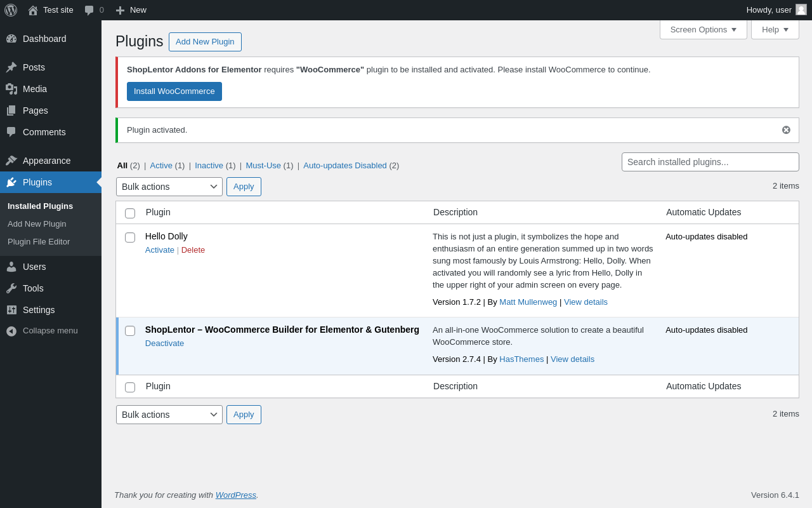Open the Test site home icon

pos(32,10)
